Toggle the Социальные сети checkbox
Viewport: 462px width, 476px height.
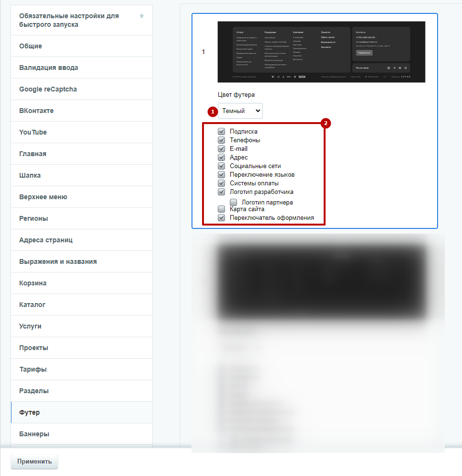[222, 166]
